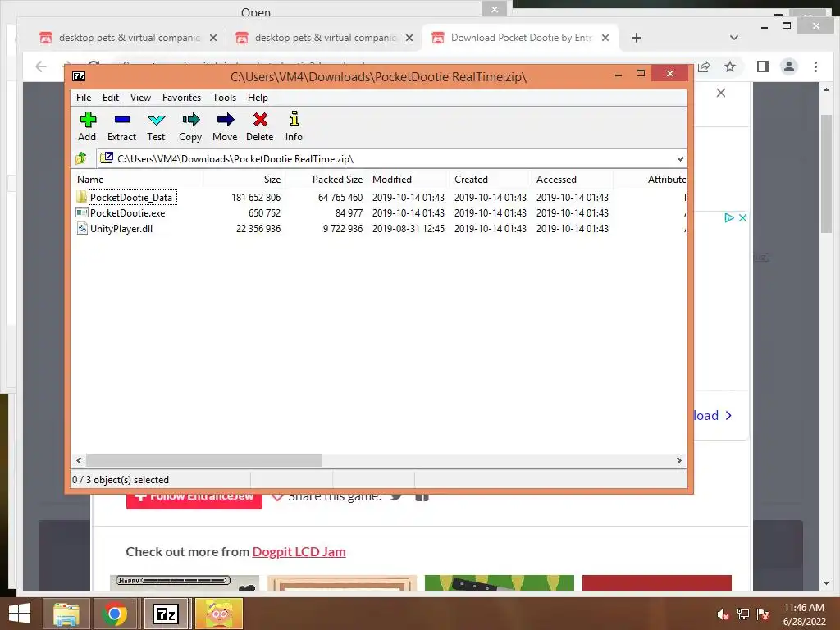Open Chrome profile avatar
The width and height of the screenshot is (840, 630).
pyautogui.click(x=789, y=66)
